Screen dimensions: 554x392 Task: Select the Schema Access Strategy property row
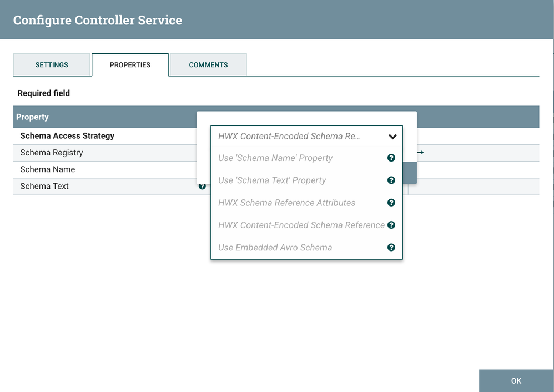(67, 136)
